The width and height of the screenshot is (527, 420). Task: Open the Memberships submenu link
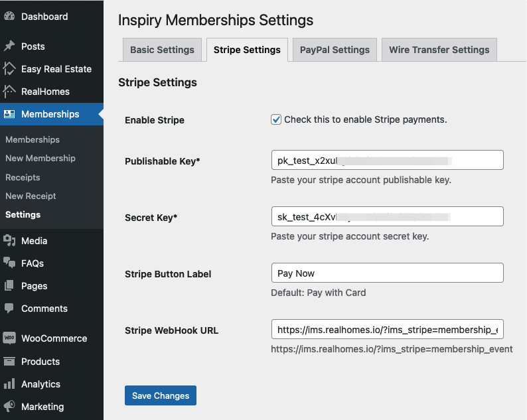coord(33,139)
